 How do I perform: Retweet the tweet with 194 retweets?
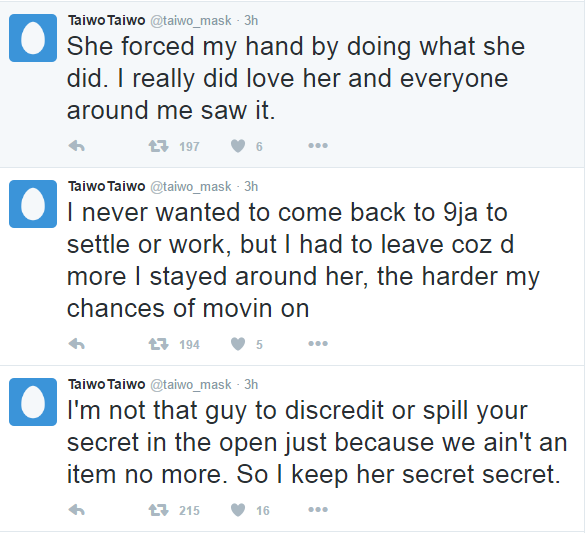[x=159, y=344]
